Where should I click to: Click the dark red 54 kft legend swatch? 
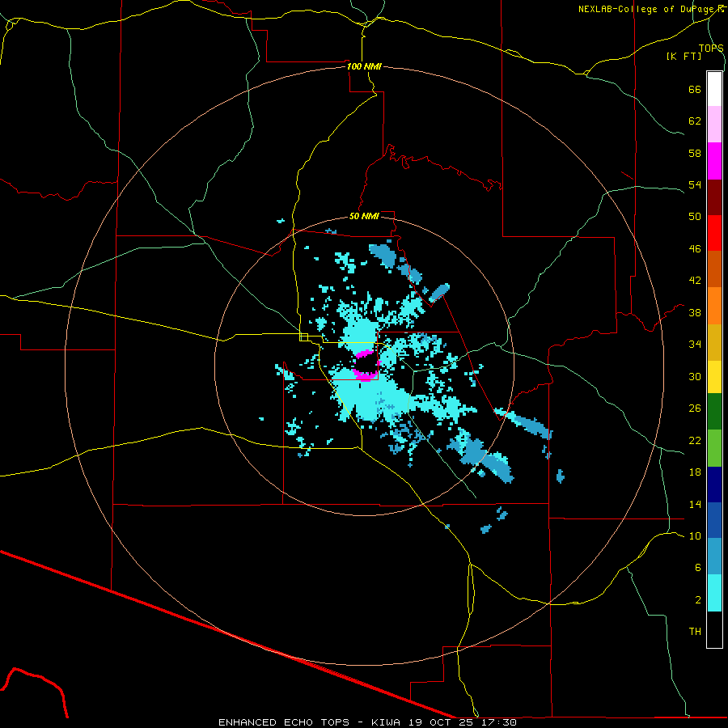coord(714,197)
